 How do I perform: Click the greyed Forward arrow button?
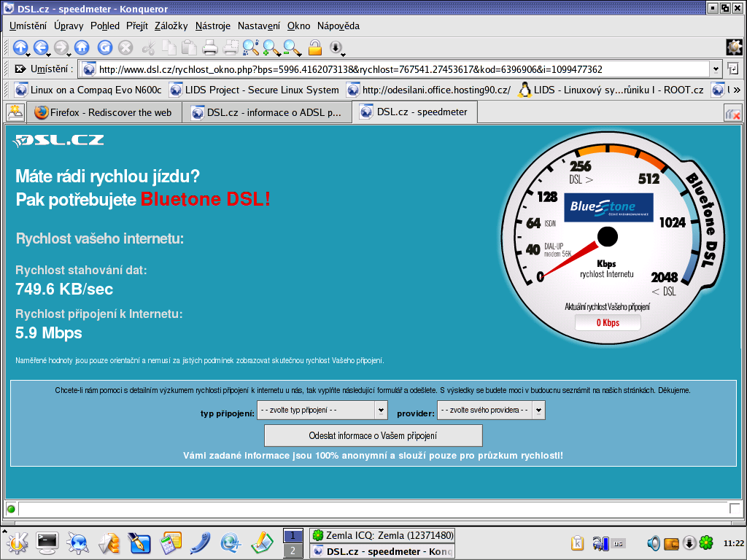click(x=61, y=47)
